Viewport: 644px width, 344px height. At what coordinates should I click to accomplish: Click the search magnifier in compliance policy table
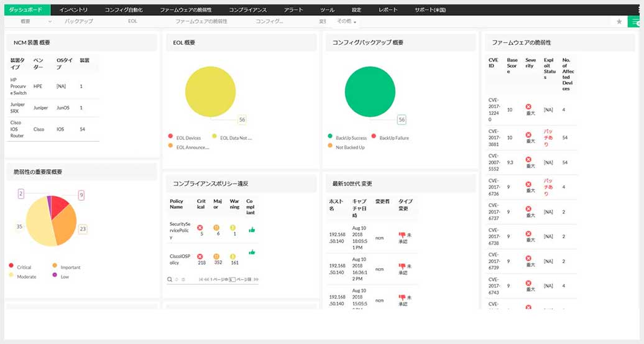pos(170,279)
